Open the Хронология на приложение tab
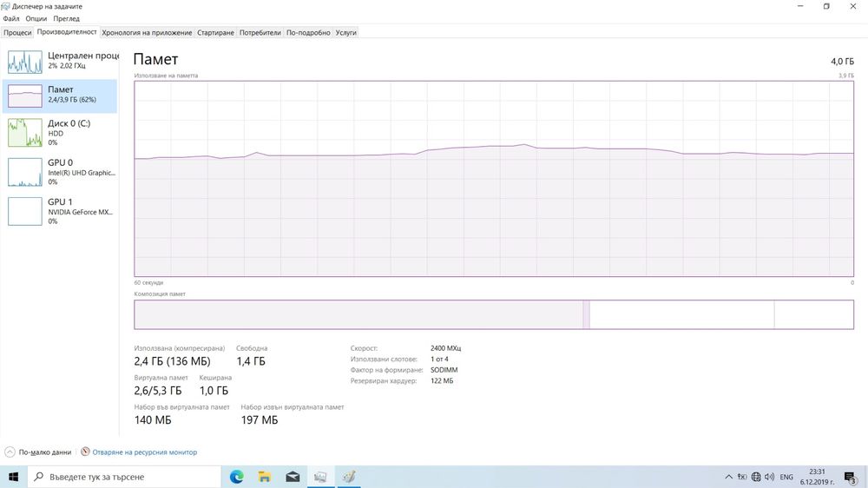The height and width of the screenshot is (488, 868). coord(147,33)
